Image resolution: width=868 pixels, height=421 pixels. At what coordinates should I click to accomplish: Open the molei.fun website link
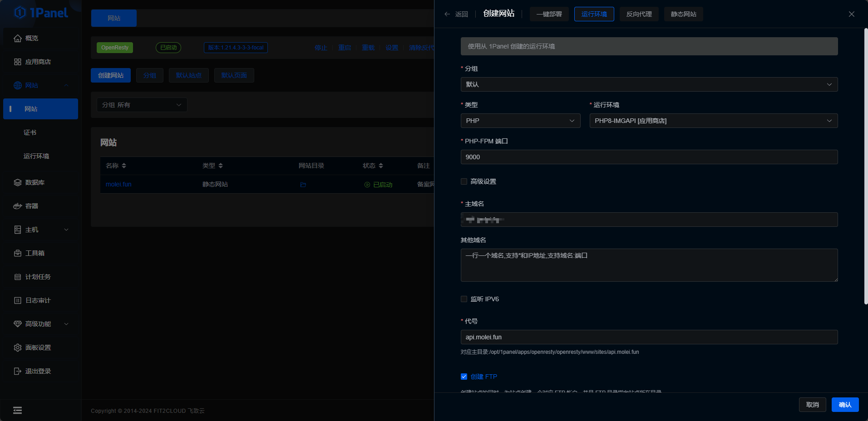(x=118, y=184)
